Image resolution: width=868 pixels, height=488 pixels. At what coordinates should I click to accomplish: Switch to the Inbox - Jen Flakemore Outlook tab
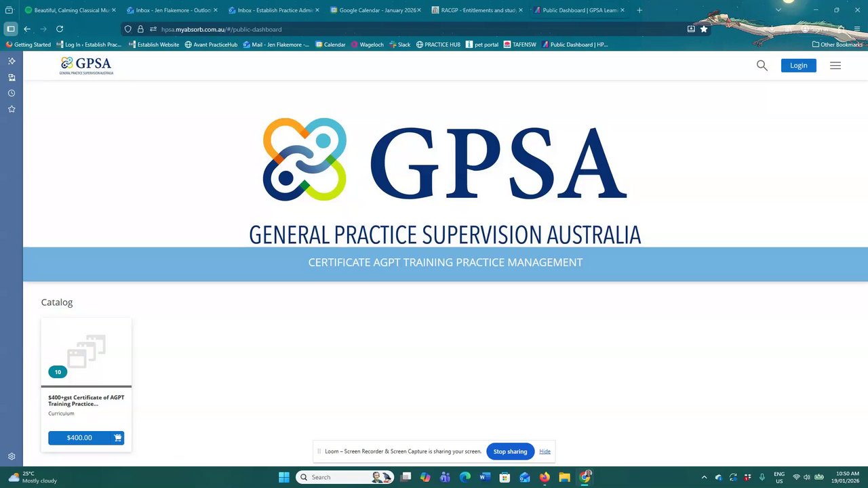171,10
